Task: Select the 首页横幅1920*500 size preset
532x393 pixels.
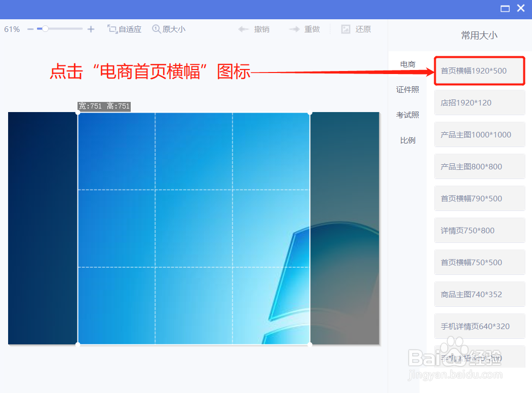Action: point(479,70)
